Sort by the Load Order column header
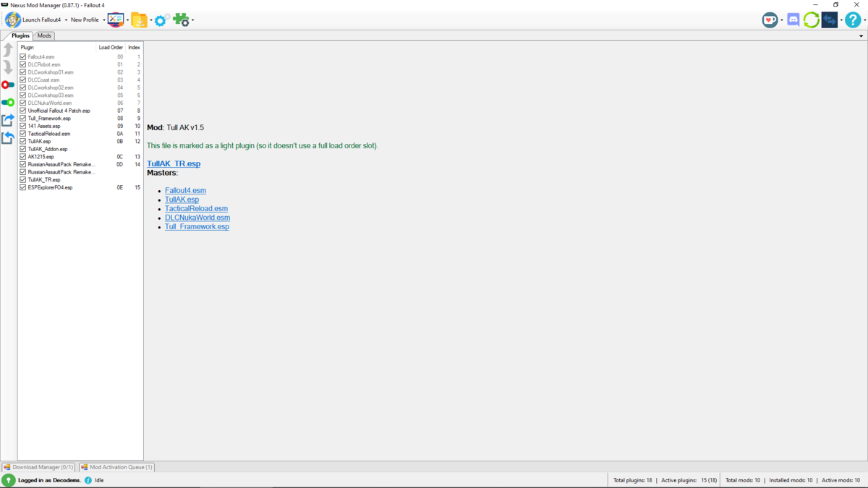Image resolution: width=868 pixels, height=488 pixels. click(x=111, y=48)
